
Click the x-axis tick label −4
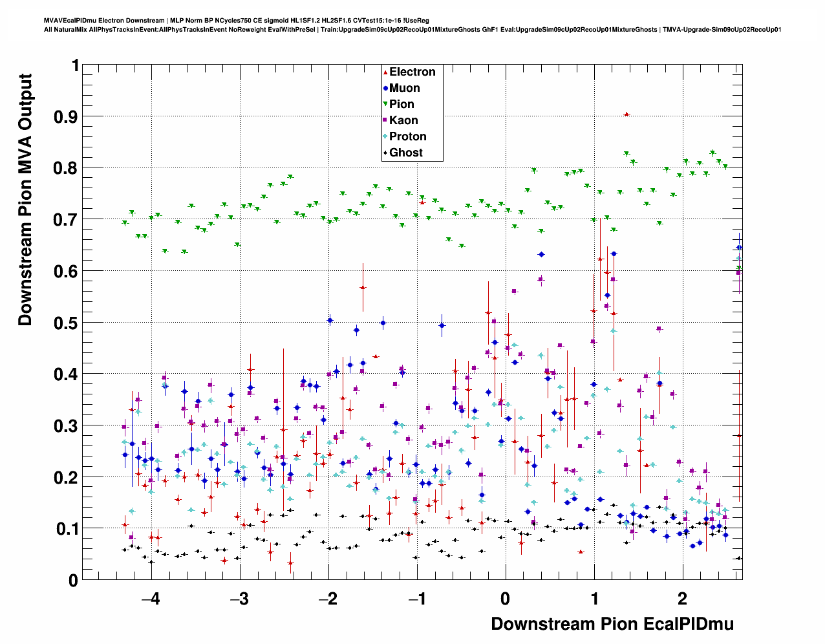point(151,598)
